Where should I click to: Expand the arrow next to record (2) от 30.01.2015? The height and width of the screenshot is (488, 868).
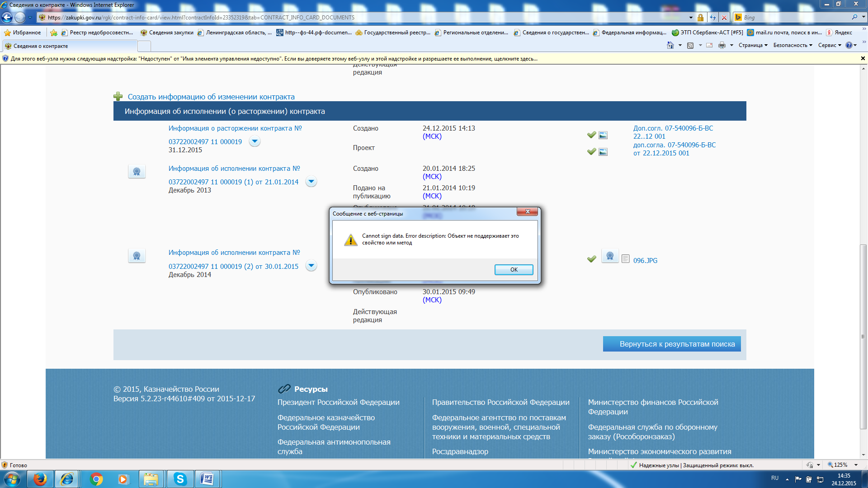[x=311, y=266]
